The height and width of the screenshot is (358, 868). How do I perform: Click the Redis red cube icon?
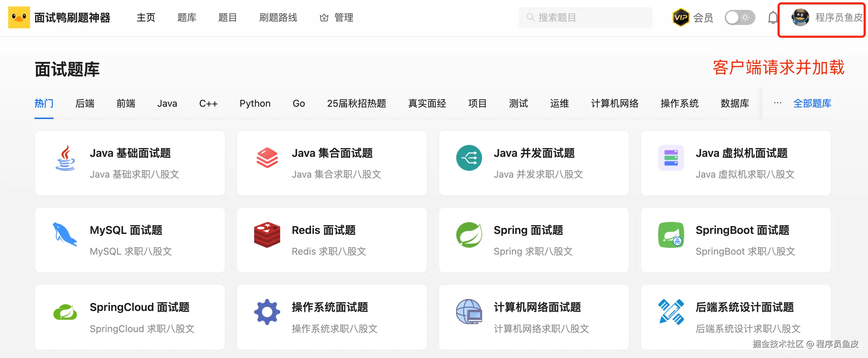point(267,235)
